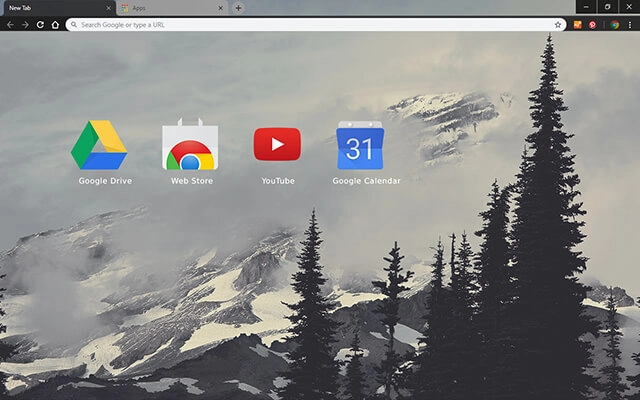Image resolution: width=640 pixels, height=400 pixels.
Task: Open the orange extension icon
Action: [578, 25]
